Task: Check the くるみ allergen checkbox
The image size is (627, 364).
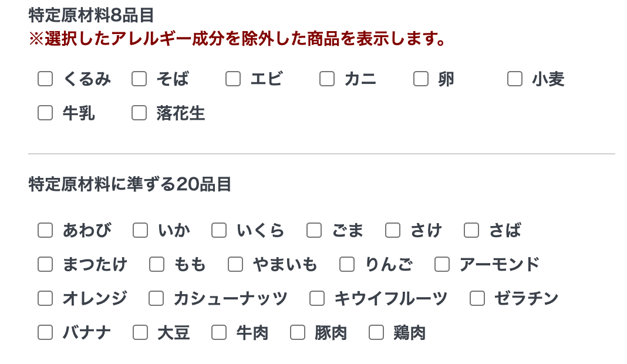Action: click(x=45, y=79)
